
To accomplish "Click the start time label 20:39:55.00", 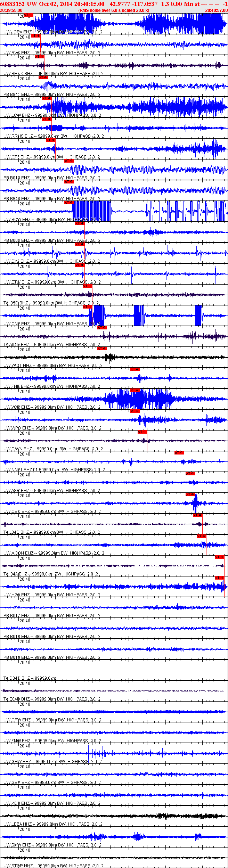I will [11, 10].
